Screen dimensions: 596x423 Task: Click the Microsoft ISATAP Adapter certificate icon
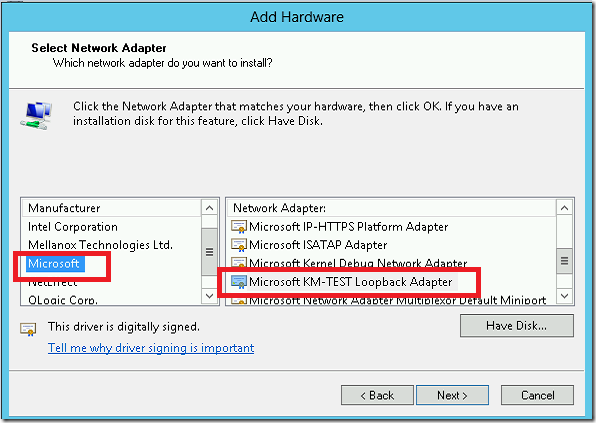tap(239, 245)
